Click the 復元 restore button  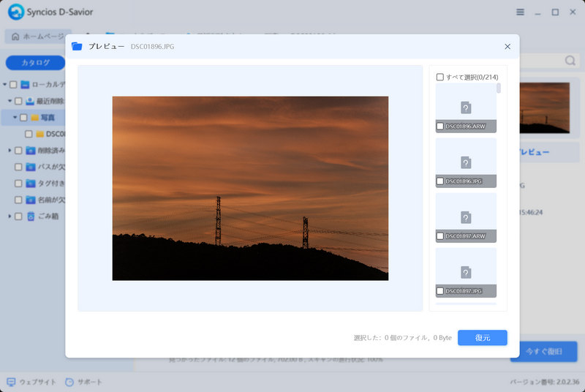(x=482, y=338)
